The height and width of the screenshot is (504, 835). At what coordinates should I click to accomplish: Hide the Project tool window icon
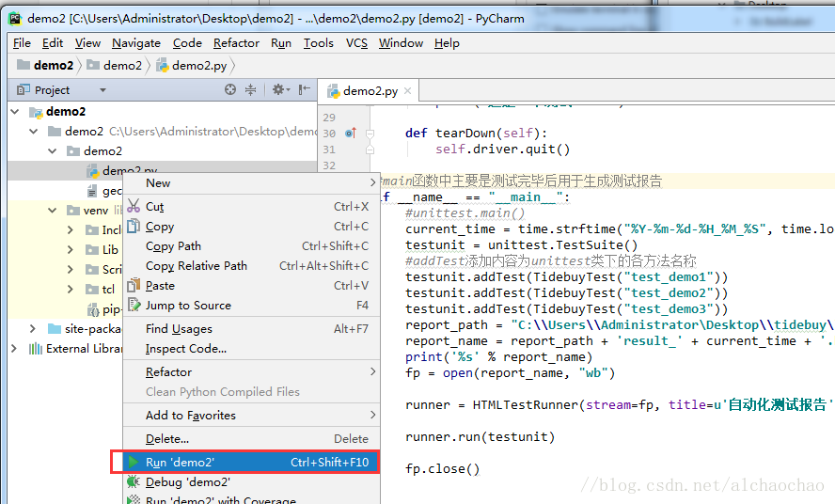coord(304,89)
